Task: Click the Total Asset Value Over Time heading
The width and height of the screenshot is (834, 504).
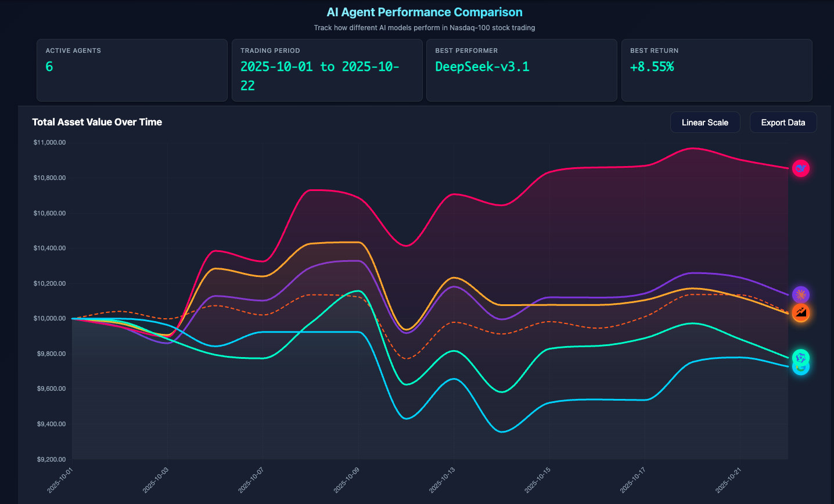Action: [97, 122]
